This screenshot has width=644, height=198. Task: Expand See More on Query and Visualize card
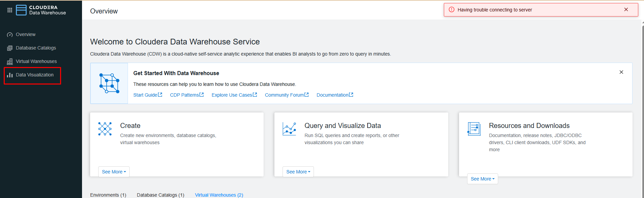(298, 172)
